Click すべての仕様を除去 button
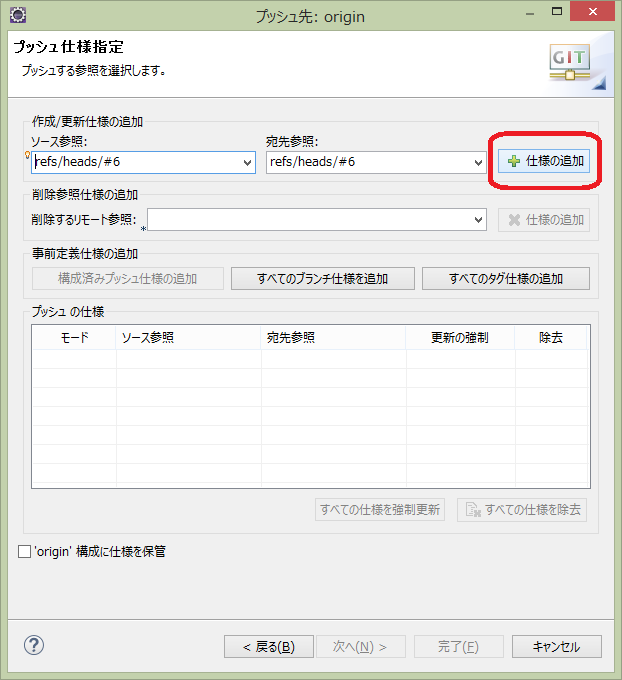The height and width of the screenshot is (680, 622). pyautogui.click(x=522, y=510)
